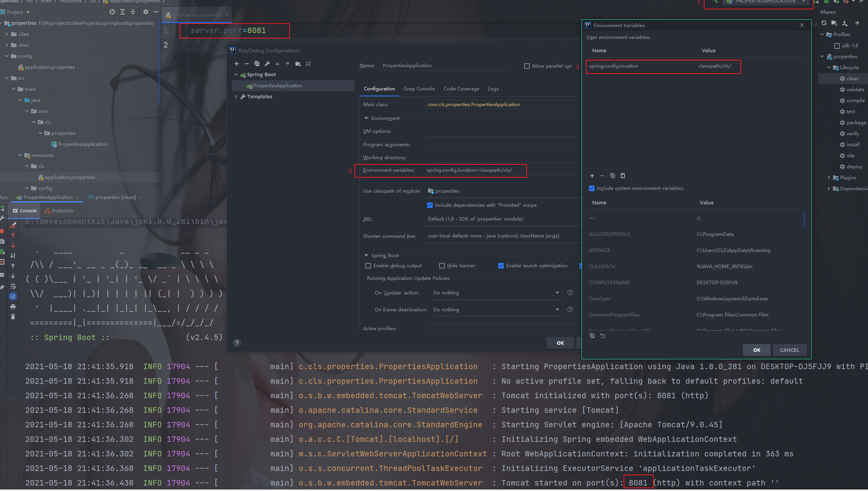868x491 pixels.
Task: Expand all icon in Project panel header
Action: (x=123, y=12)
